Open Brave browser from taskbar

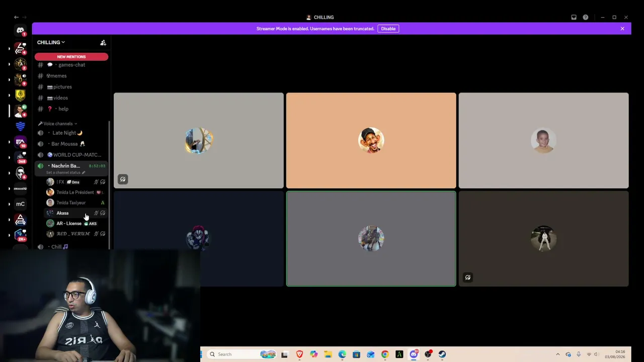coord(299,354)
